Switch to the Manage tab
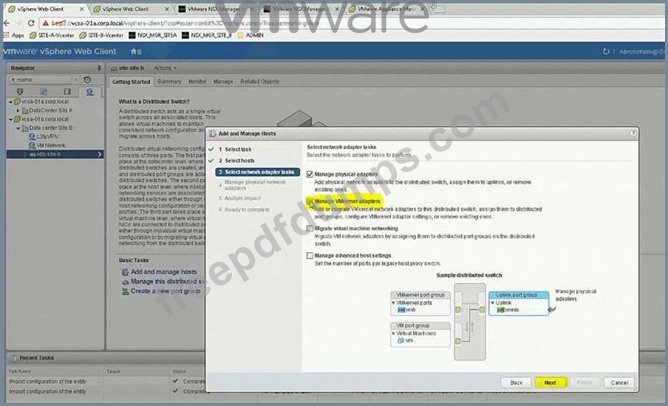The width and height of the screenshot is (668, 406). click(x=223, y=81)
